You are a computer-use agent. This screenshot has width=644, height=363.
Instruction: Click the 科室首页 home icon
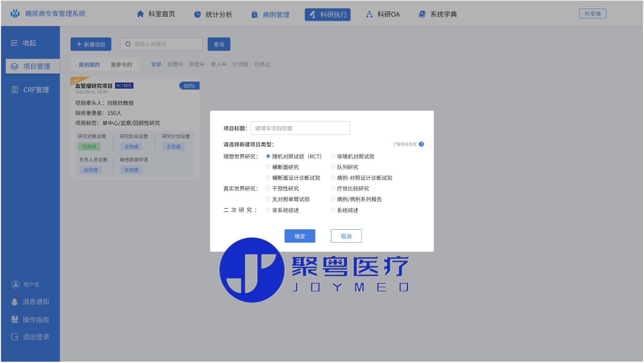(140, 14)
